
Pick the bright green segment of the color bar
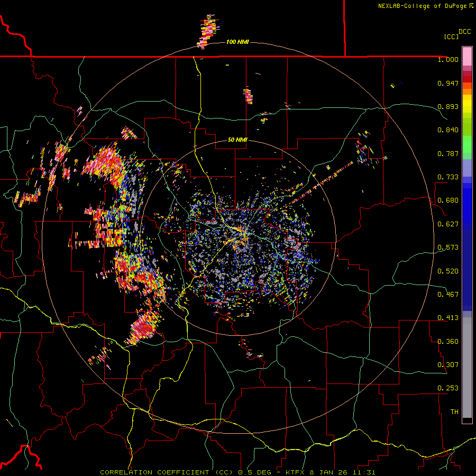[467, 144]
